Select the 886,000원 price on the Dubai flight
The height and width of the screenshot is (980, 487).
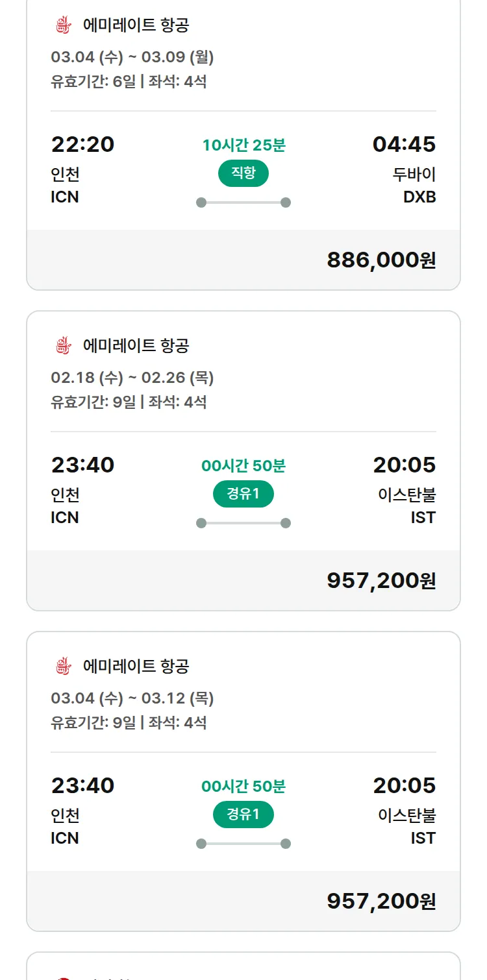click(x=381, y=260)
